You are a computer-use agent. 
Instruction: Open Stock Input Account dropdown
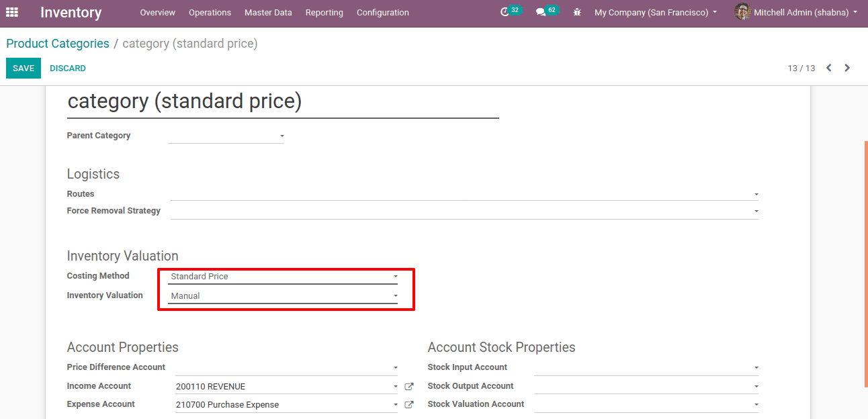pos(646,367)
